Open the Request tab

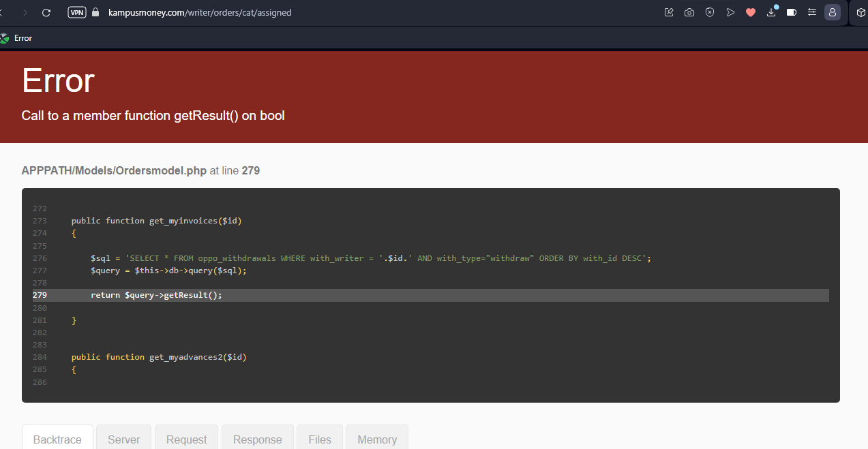click(x=186, y=439)
